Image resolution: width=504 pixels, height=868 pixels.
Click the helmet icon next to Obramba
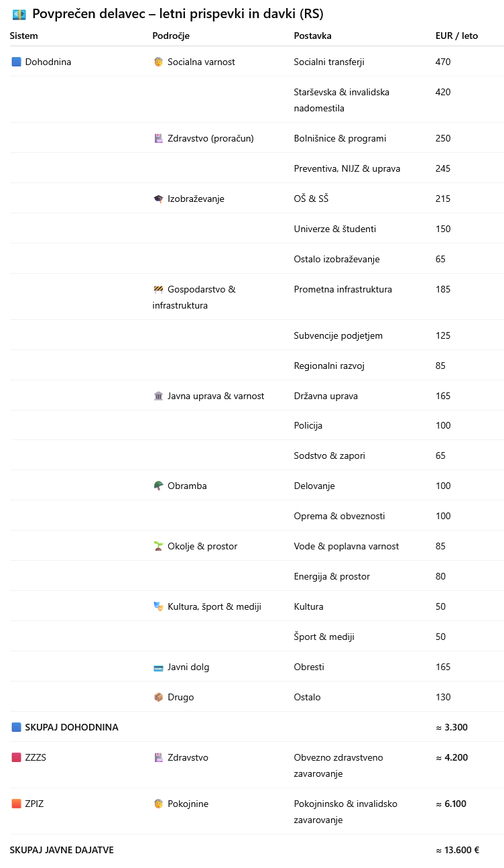pyautogui.click(x=158, y=486)
